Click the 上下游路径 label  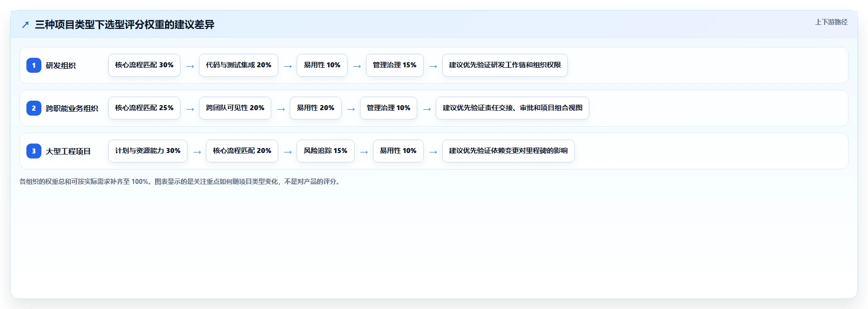[831, 22]
